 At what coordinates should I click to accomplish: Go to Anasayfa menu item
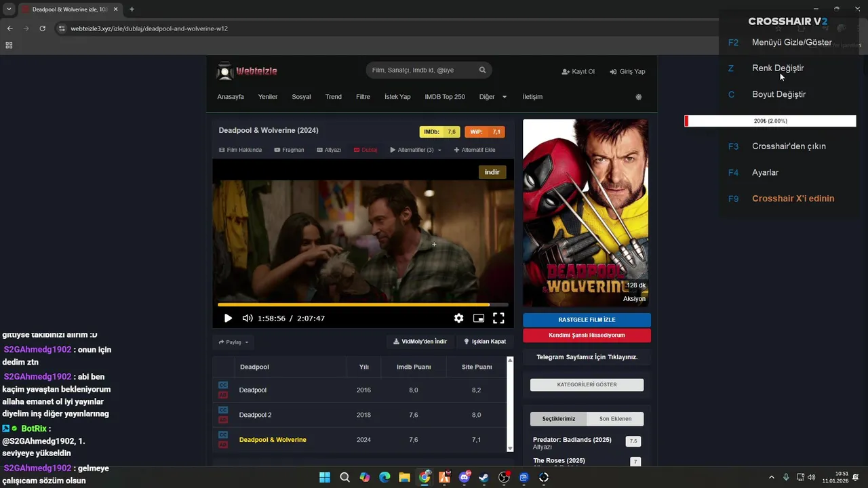coord(231,97)
